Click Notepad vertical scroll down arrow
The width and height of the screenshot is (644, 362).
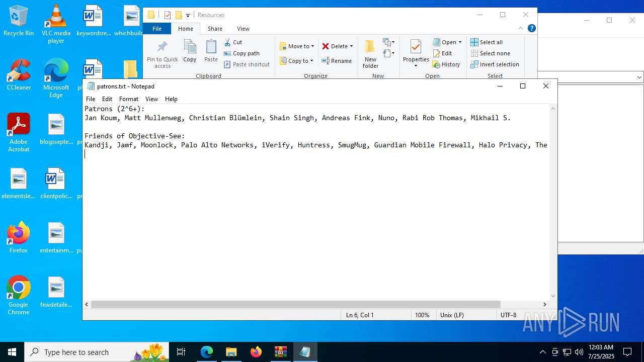coord(553,296)
